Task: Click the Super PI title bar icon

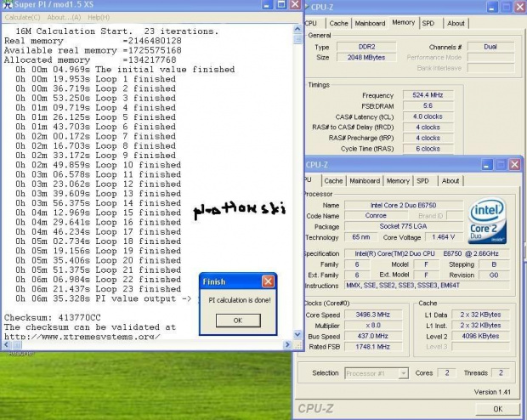Action: point(7,5)
